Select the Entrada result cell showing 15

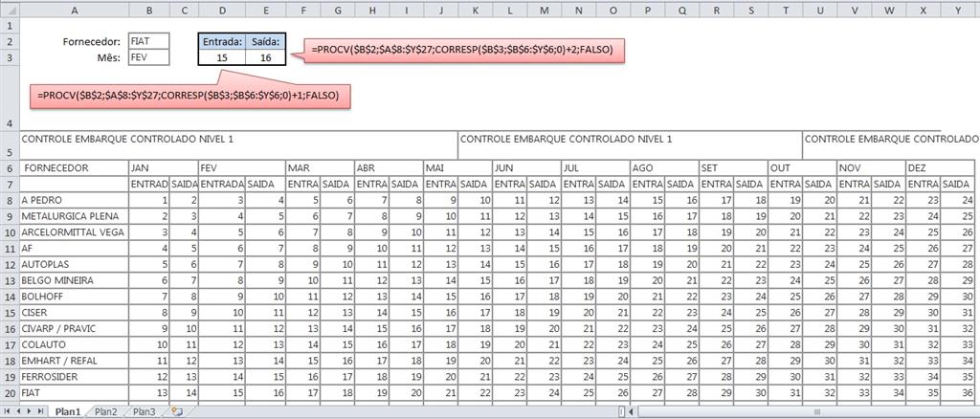click(222, 57)
